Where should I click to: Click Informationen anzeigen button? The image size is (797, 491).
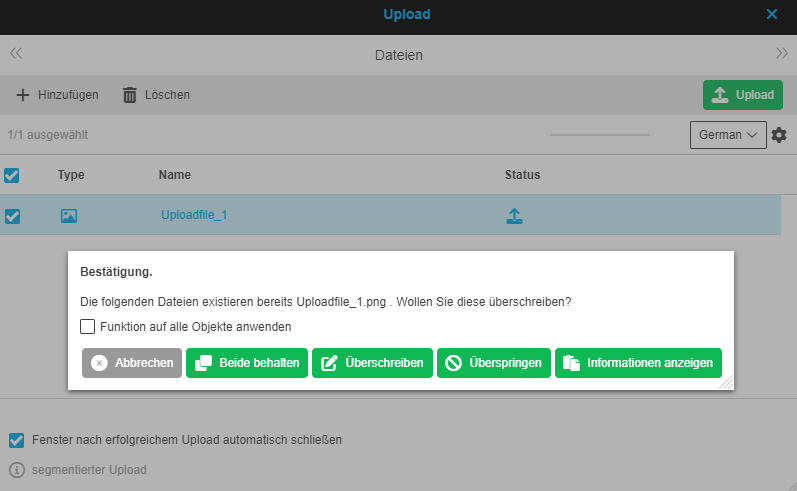pos(638,363)
